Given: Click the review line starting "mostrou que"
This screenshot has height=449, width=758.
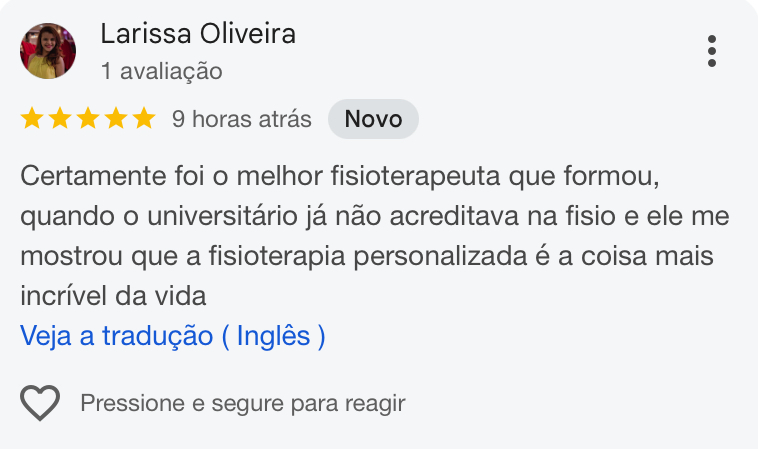Looking at the screenshot, I should 366,256.
